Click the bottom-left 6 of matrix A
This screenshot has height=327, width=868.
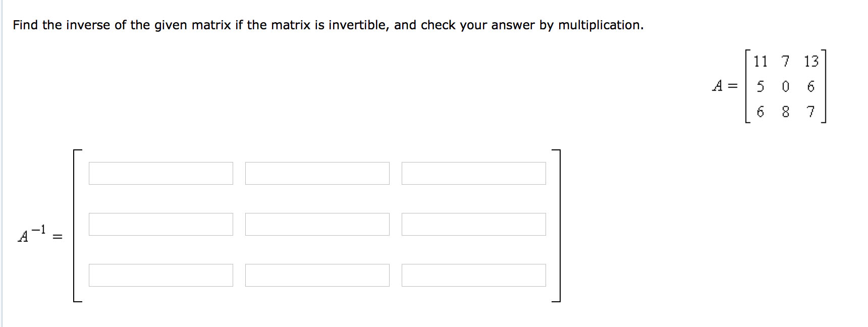(x=761, y=112)
